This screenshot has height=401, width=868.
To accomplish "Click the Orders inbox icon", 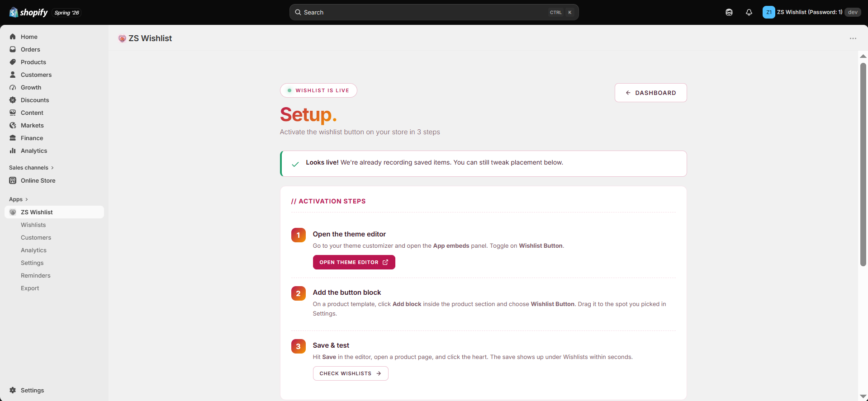I will click(x=13, y=49).
